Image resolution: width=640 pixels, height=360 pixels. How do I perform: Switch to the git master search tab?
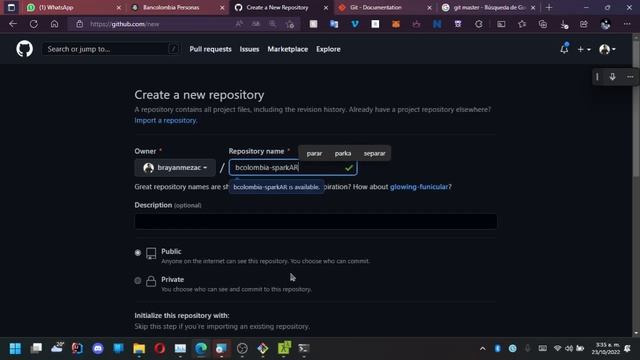coord(488,7)
